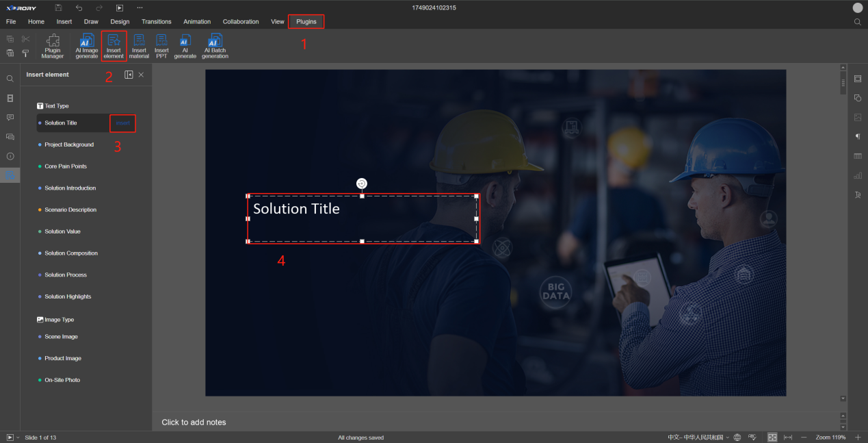Image resolution: width=868 pixels, height=443 pixels.
Task: Open the slideshow options arrow in status bar
Action: tap(18, 437)
